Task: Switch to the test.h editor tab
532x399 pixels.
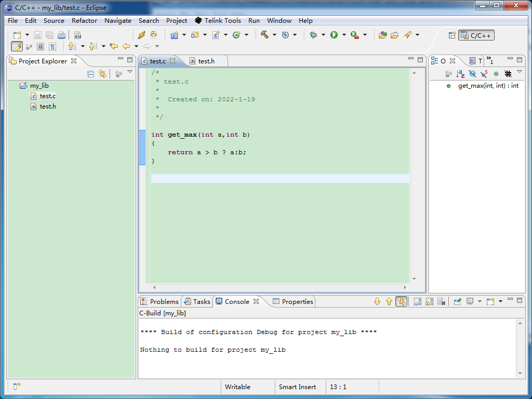Action: [x=206, y=61]
